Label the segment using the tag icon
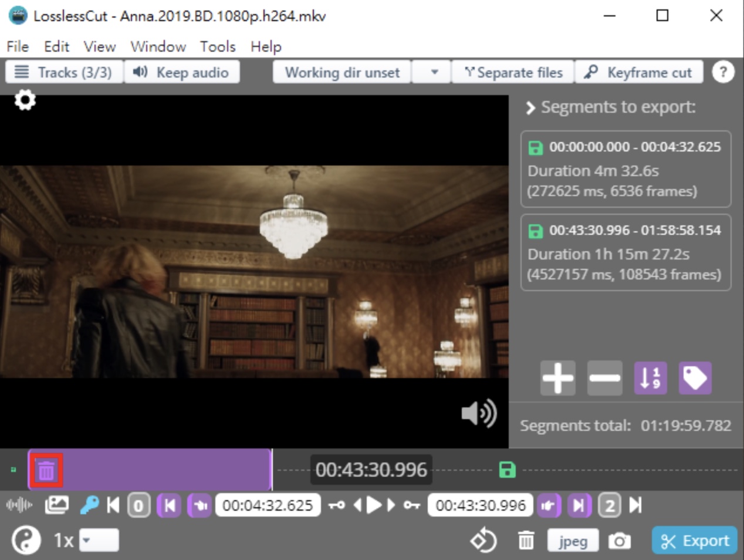The height and width of the screenshot is (560, 744). click(695, 378)
